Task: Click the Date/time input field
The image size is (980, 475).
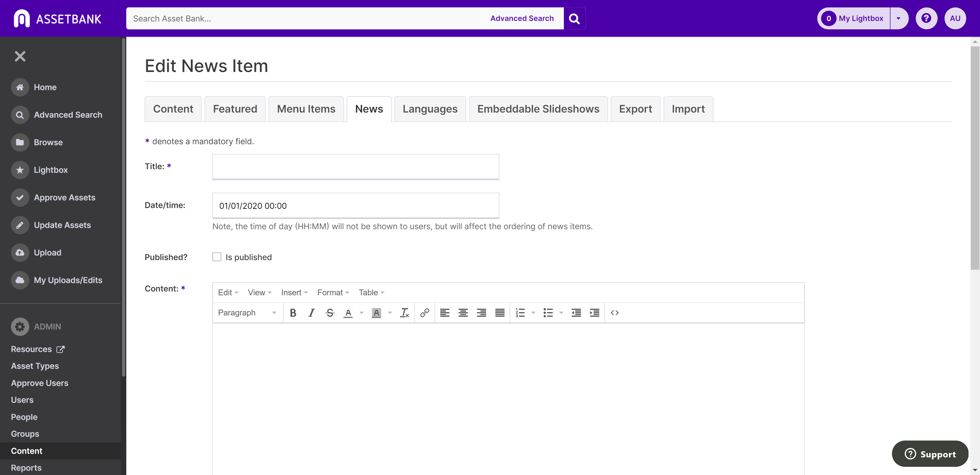Action: [356, 205]
